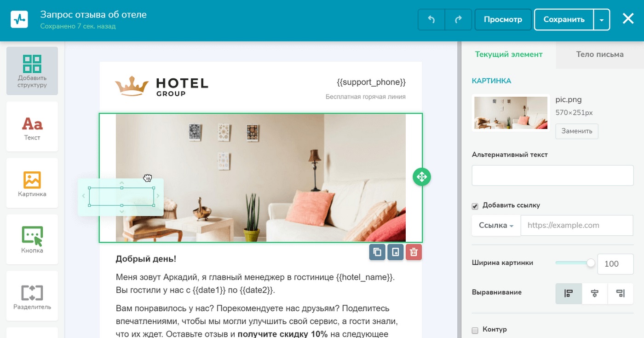The width and height of the screenshot is (644, 338).
Task: Click the {{hotel_name}} text
Action: [x=364, y=277]
